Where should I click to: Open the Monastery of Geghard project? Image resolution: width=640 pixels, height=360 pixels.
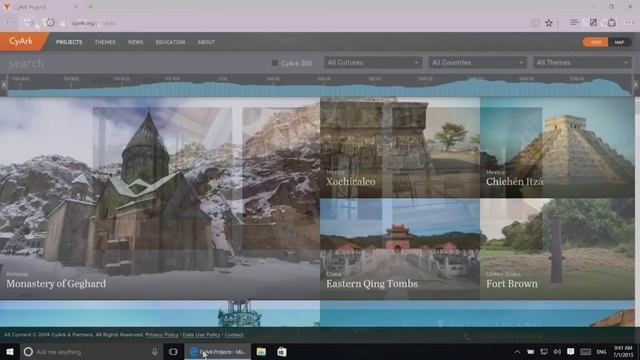pyautogui.click(x=160, y=198)
